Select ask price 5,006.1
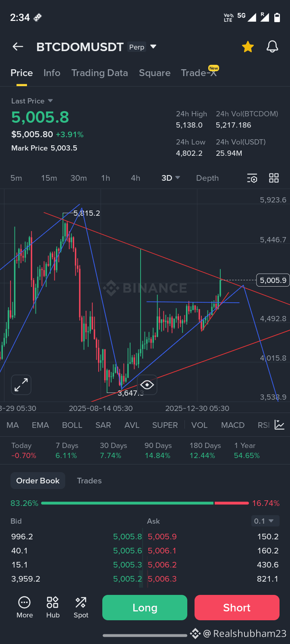 tap(162, 551)
